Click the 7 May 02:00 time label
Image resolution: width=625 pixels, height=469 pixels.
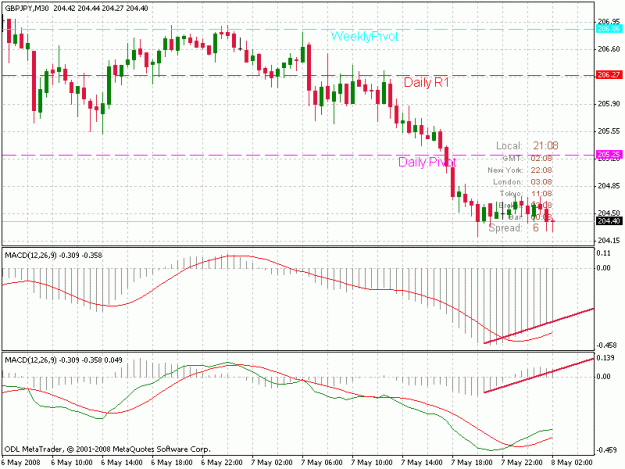(x=272, y=463)
